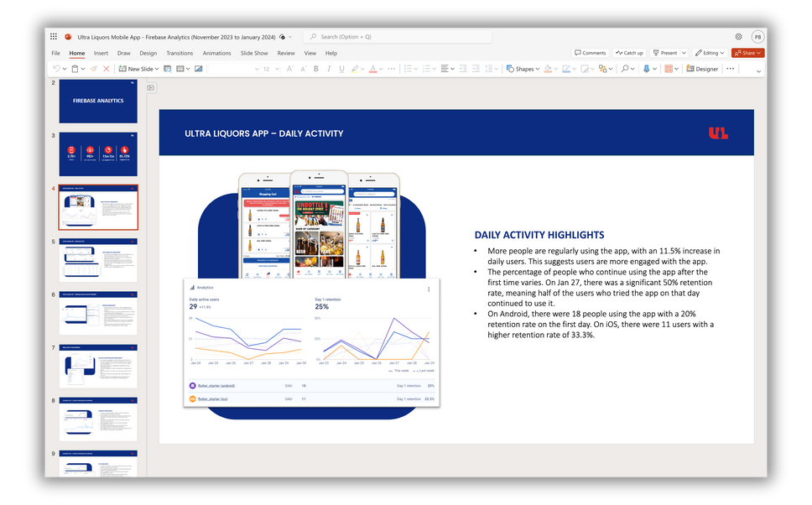Viewport: 812px width, 505px height.
Task: Apply red font color
Action: coord(372,69)
